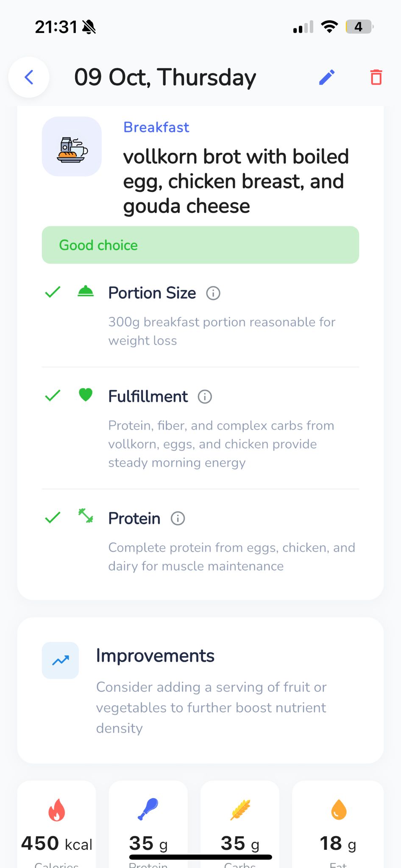The height and width of the screenshot is (868, 401).
Task: Tap the orange droplet fat icon
Action: click(338, 809)
